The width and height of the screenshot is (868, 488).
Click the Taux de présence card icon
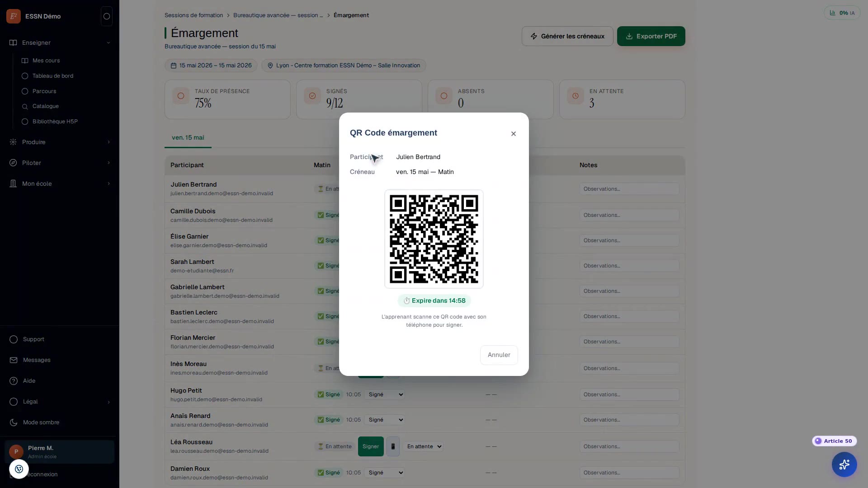coord(181,96)
